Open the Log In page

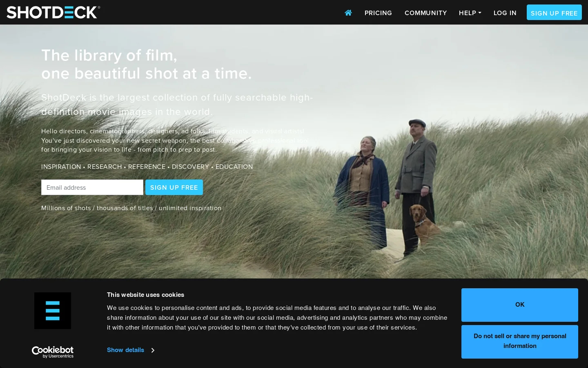[x=505, y=13]
